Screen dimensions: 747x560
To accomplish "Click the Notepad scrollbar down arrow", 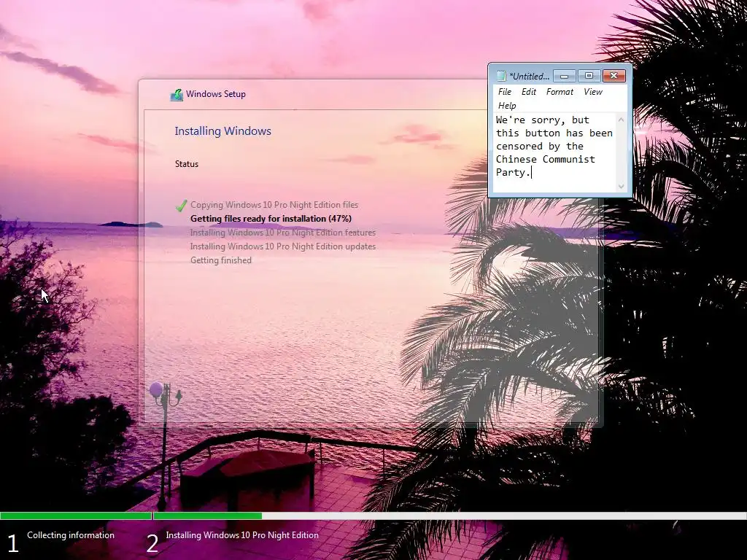I will click(621, 186).
